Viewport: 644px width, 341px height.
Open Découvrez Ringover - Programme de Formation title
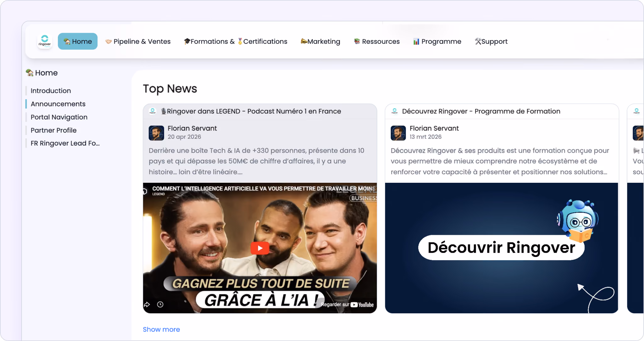481,111
